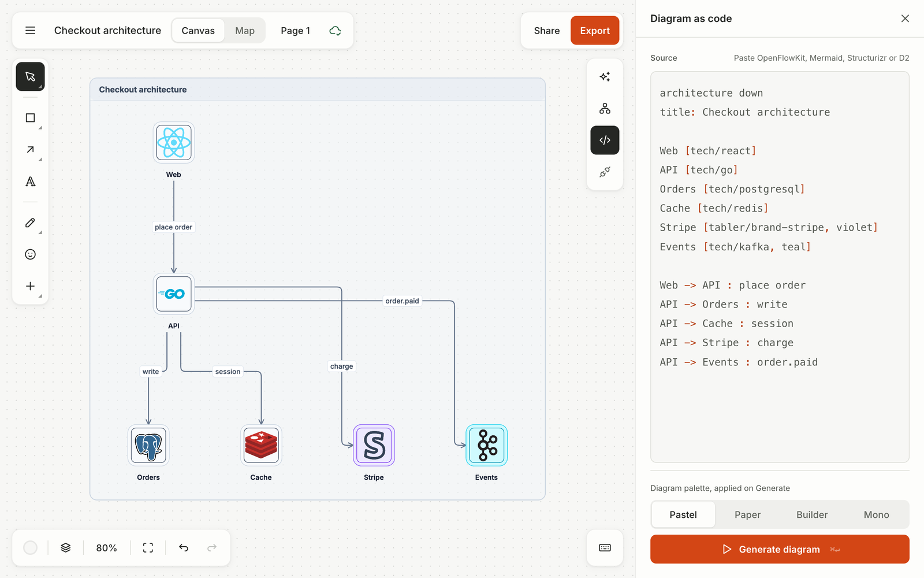924x578 pixels.
Task: Open the auto-layout hierarchy panel
Action: click(x=605, y=109)
